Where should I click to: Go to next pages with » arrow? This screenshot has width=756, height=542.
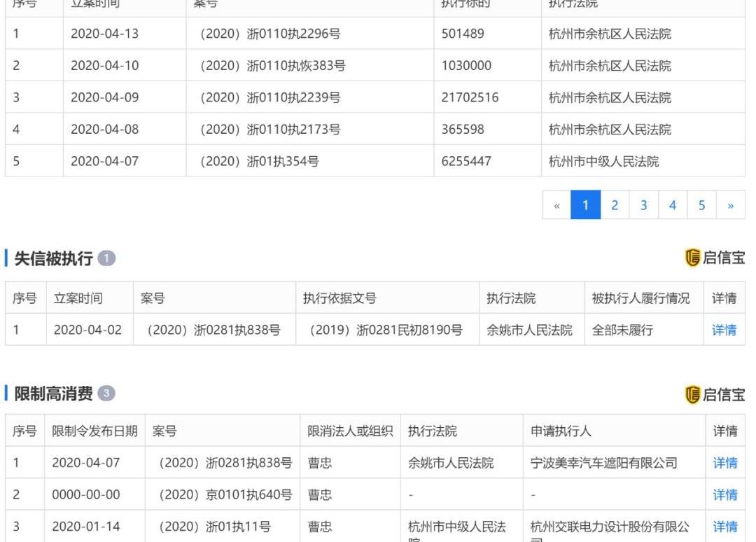point(730,205)
